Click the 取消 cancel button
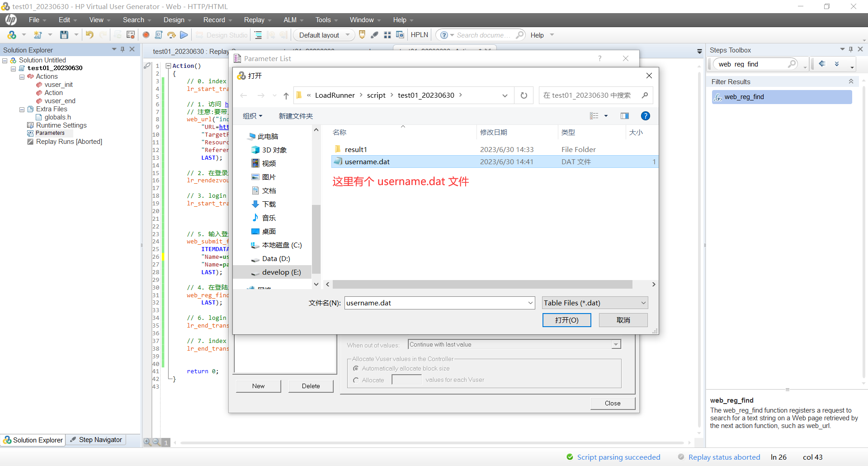Screen dimensions: 868x466 pyautogui.click(x=623, y=320)
